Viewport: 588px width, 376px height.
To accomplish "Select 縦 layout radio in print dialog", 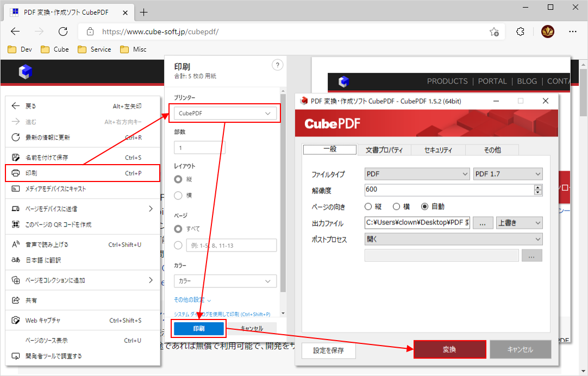I will tap(178, 179).
